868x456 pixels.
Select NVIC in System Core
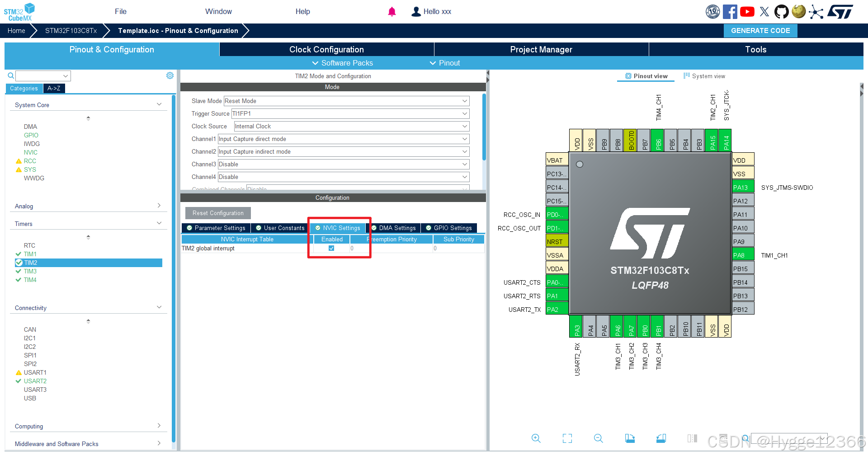tap(31, 152)
